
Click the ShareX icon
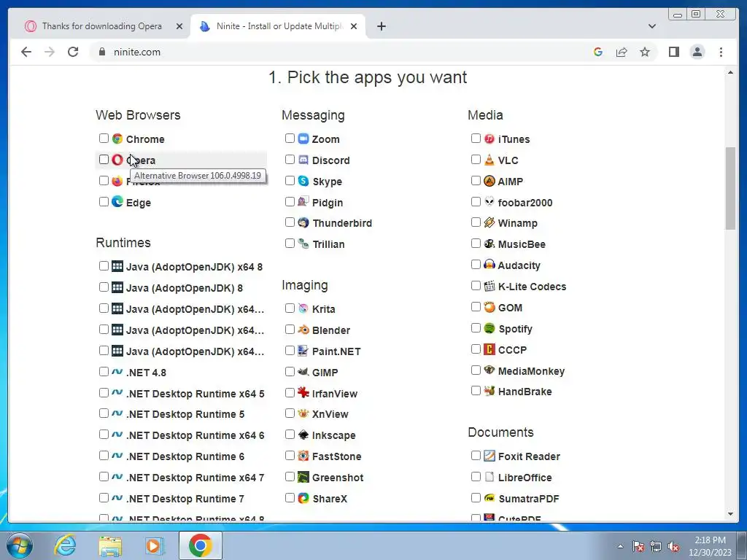click(303, 498)
